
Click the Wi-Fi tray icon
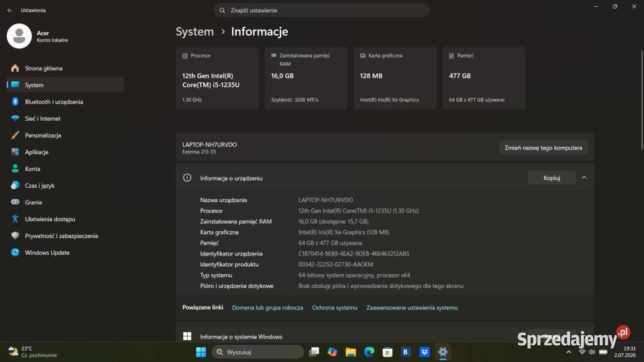582,352
